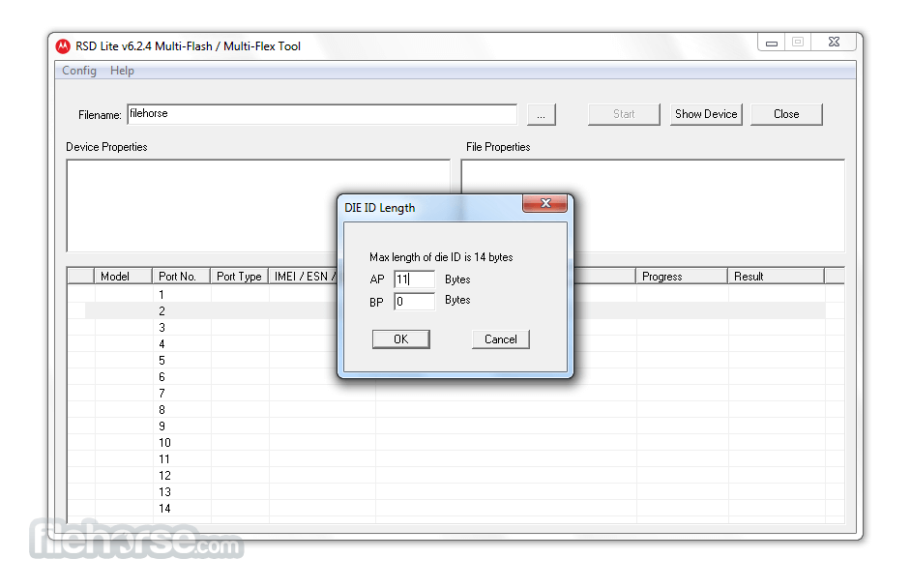The image size is (911, 588).
Task: Minimize the RSD Lite window
Action: 772,43
